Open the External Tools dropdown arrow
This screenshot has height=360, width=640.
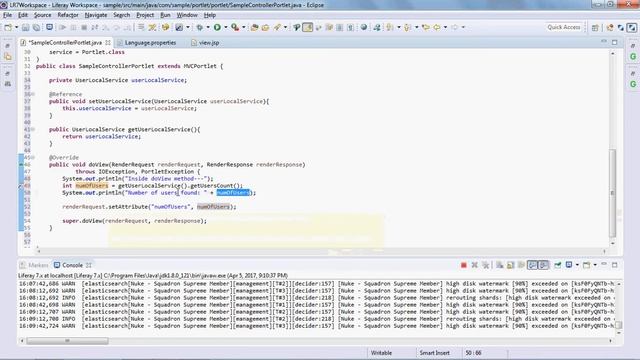pos(244,27)
